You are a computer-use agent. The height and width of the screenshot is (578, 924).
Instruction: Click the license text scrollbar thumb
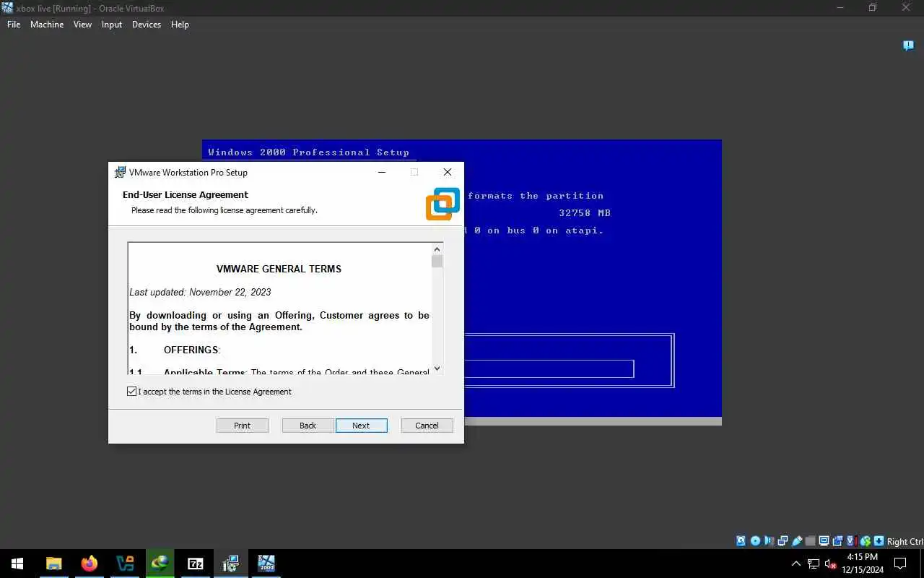pyautogui.click(x=437, y=261)
